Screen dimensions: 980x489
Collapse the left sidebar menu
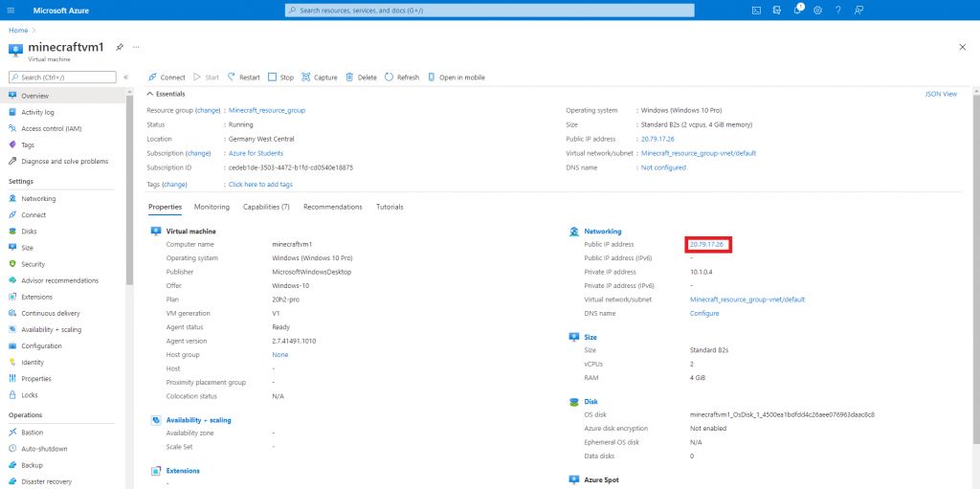tap(125, 77)
